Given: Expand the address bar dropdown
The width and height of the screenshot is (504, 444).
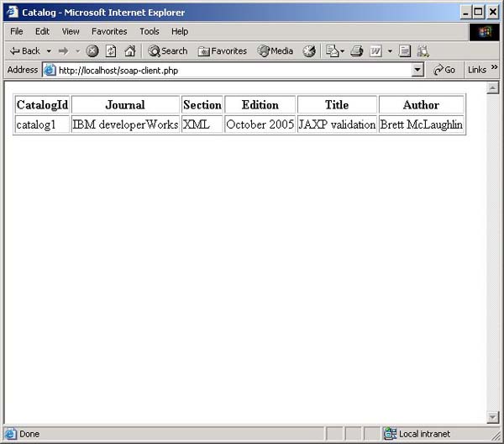Looking at the screenshot, I should pyautogui.click(x=417, y=70).
